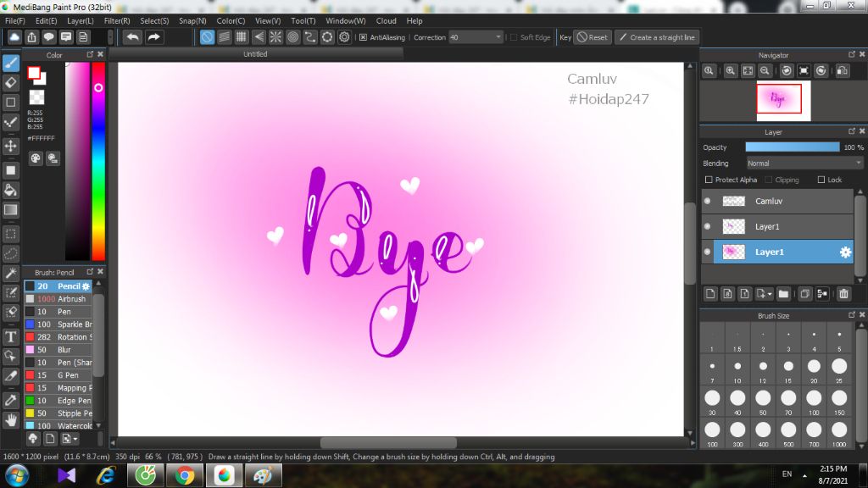Viewport: 868px width, 488px height.
Task: Click transparent color swatch
Action: click(36, 97)
